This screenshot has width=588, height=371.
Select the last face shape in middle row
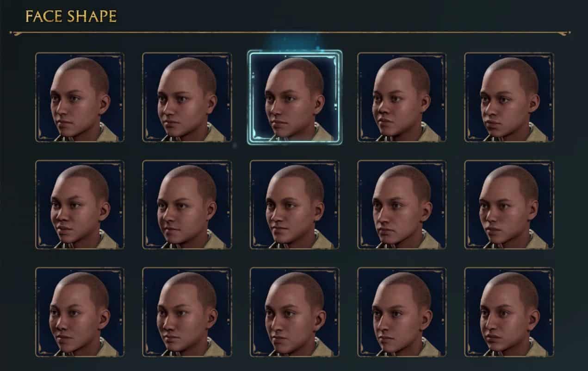509,205
